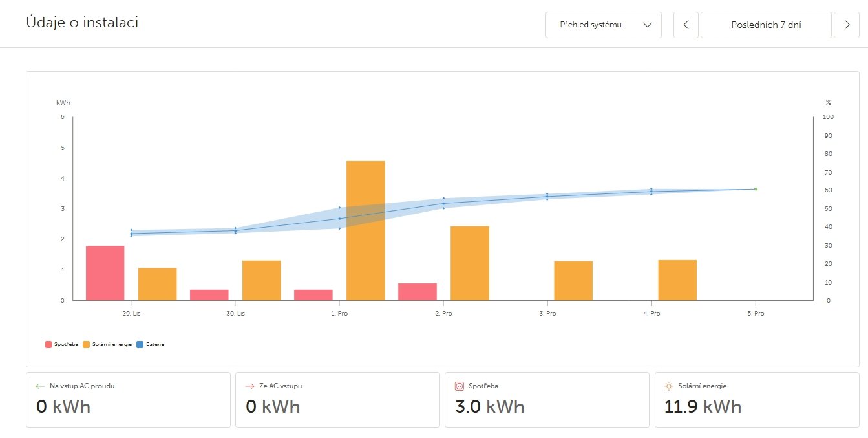
Task: Click the green battery point at 5. Pro
Action: tap(756, 189)
